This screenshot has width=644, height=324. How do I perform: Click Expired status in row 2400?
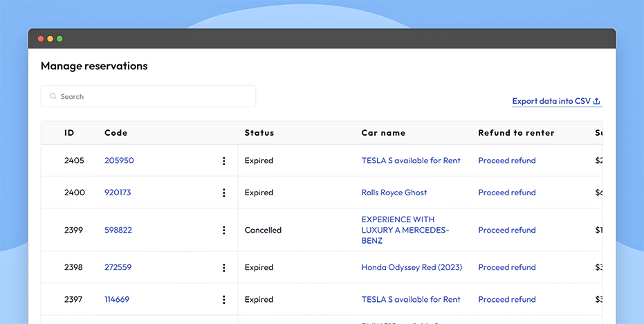pyautogui.click(x=259, y=192)
